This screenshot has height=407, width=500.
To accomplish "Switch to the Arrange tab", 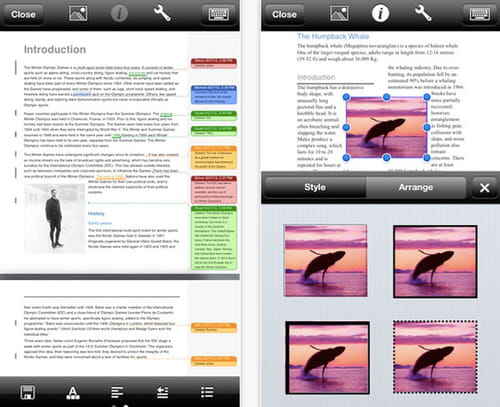I will 416,187.
